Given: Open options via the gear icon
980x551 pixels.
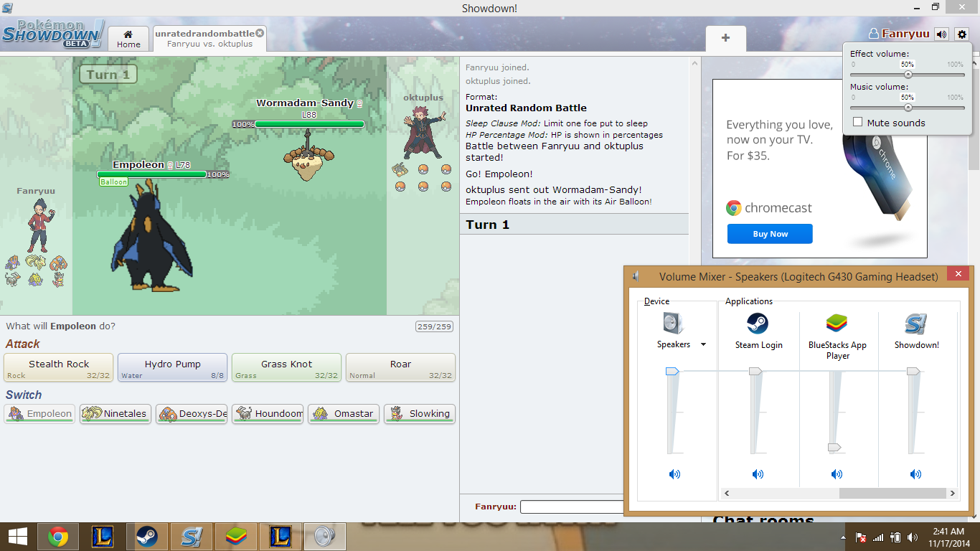Looking at the screenshot, I should click(962, 34).
